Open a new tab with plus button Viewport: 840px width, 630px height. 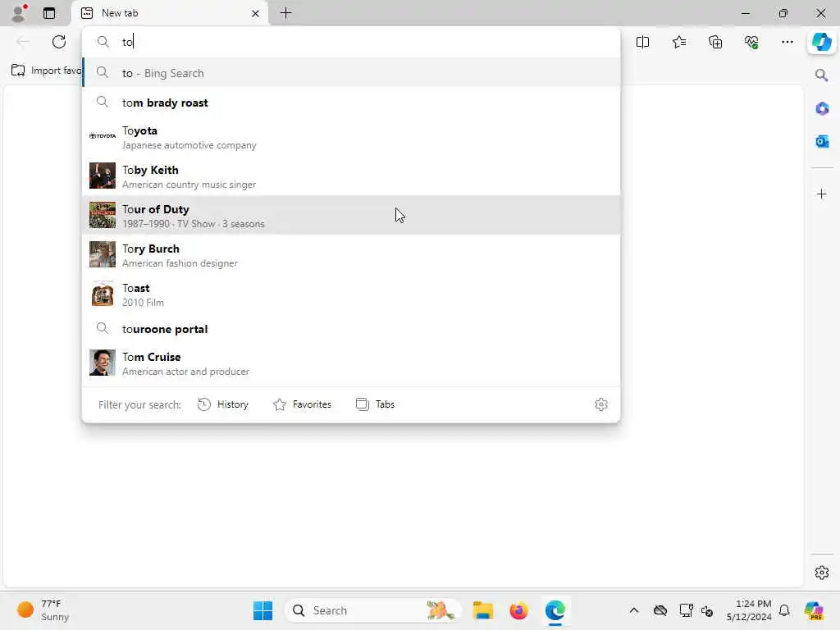click(x=285, y=13)
